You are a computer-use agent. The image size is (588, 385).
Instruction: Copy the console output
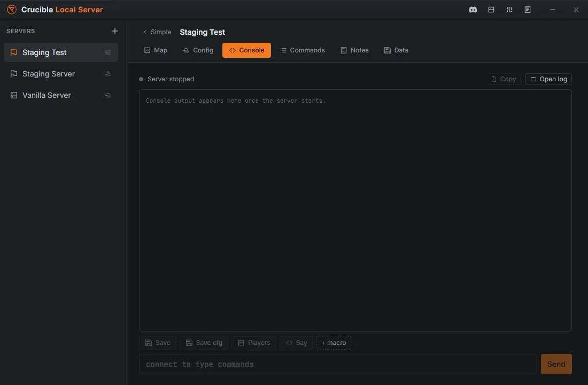504,79
